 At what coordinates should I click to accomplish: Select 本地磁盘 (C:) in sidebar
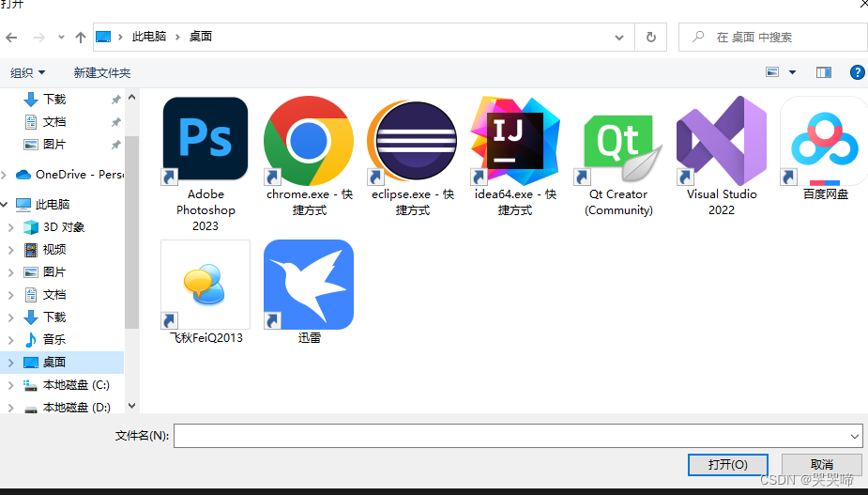[x=67, y=385]
